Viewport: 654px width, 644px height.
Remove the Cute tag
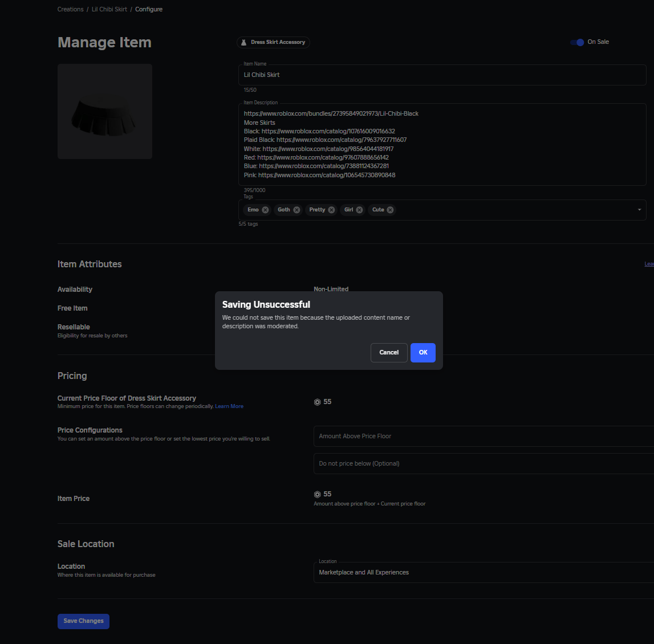(x=391, y=210)
